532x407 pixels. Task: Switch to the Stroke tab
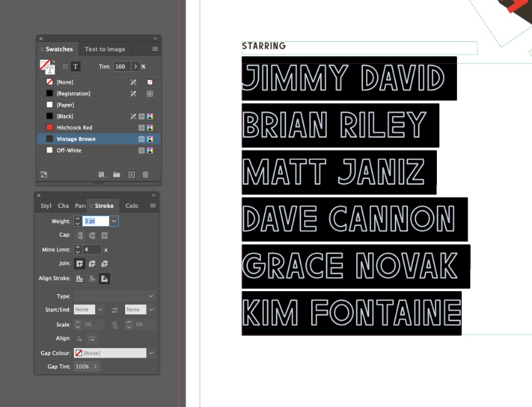[x=103, y=206]
